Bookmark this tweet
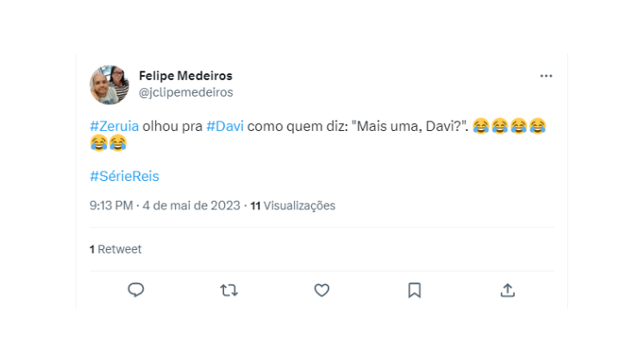Viewport: 644px width, 362px height. tap(415, 290)
